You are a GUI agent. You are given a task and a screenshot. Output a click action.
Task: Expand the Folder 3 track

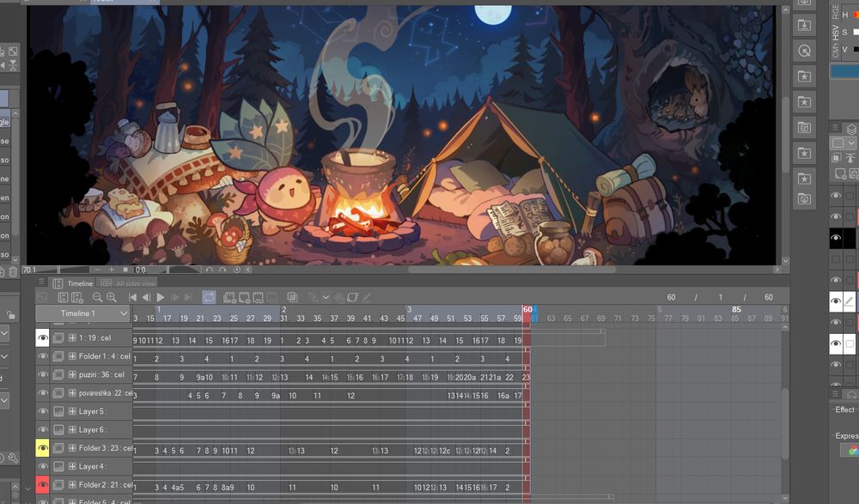[72, 448]
